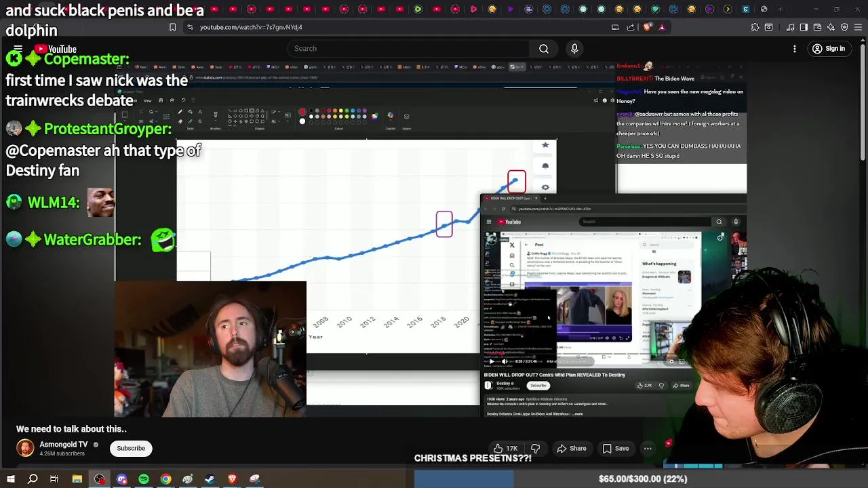This screenshot has height=488, width=868.
Task: Click bell notification icon beside the chart
Action: coord(545,166)
